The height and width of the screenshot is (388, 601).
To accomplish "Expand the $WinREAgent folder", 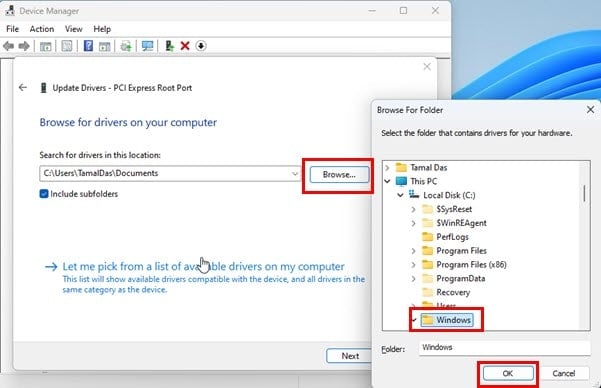I will pos(413,223).
